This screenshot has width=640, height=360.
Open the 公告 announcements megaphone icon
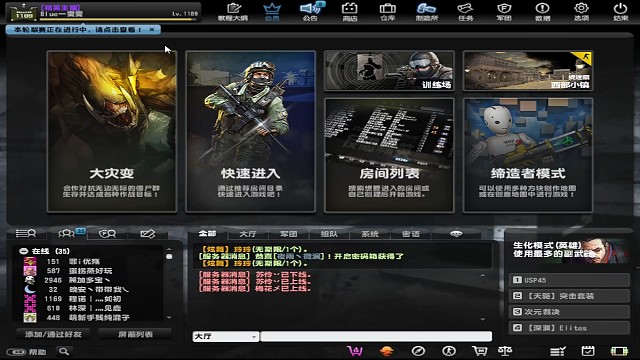click(311, 12)
